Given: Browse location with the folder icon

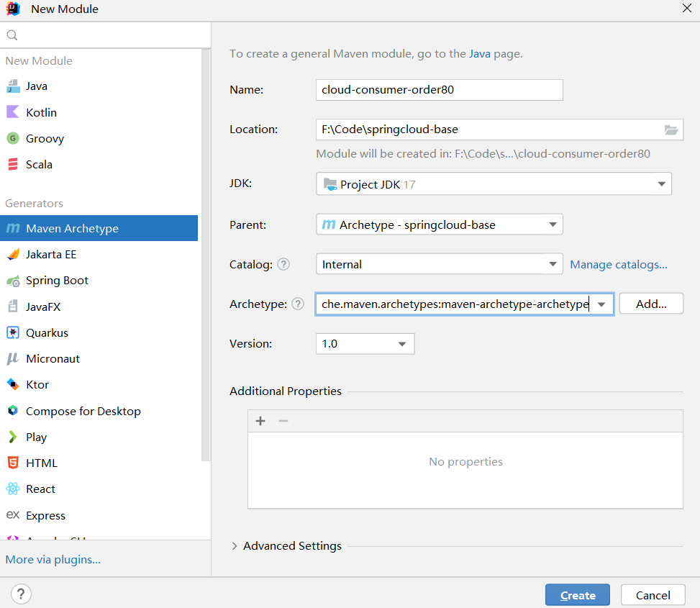Looking at the screenshot, I should (x=671, y=130).
